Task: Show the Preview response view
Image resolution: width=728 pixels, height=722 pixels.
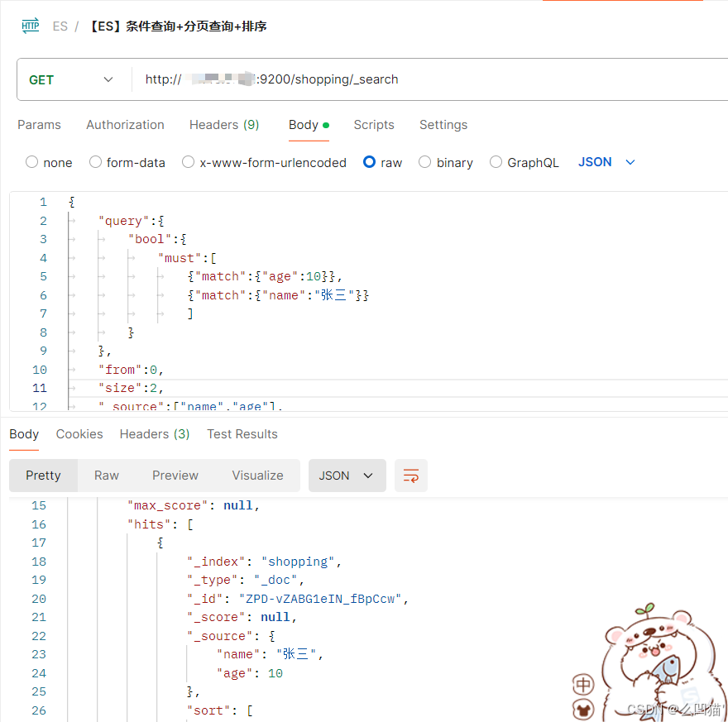Action: coord(175,476)
